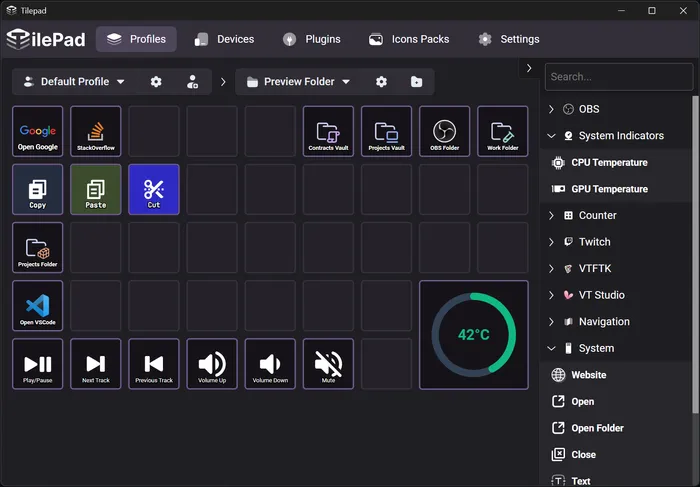
Task: Click the action search field
Action: point(618,76)
